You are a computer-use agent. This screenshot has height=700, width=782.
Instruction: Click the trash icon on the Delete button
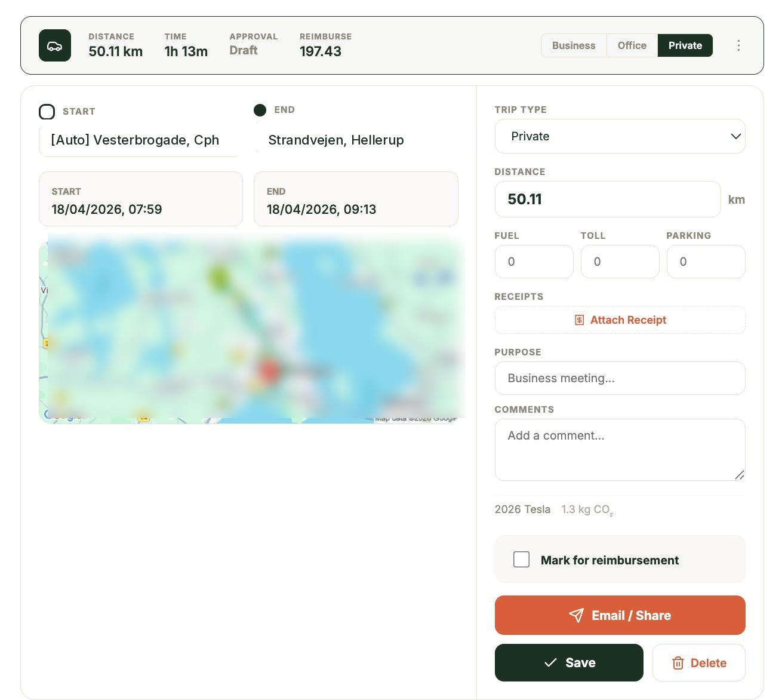coord(678,663)
